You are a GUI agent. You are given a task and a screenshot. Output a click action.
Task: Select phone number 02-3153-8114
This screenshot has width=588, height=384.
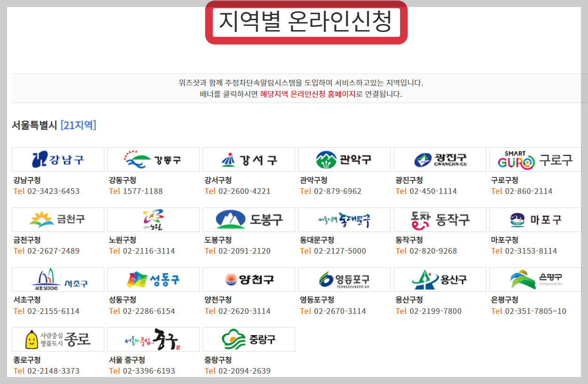(531, 251)
